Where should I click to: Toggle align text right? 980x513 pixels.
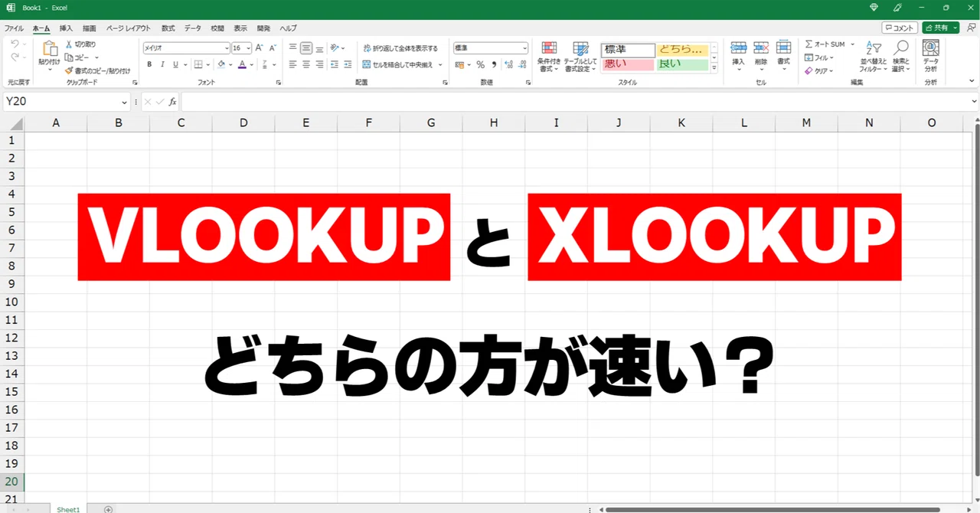tap(319, 65)
